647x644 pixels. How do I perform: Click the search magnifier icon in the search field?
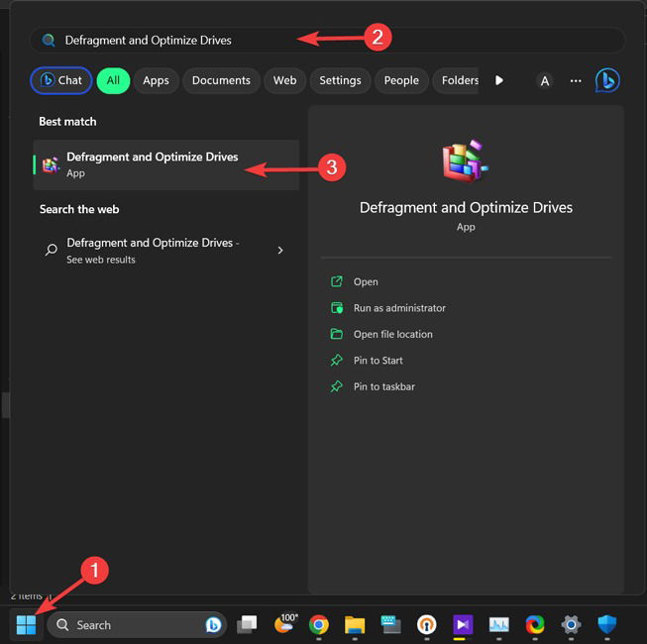pos(49,40)
